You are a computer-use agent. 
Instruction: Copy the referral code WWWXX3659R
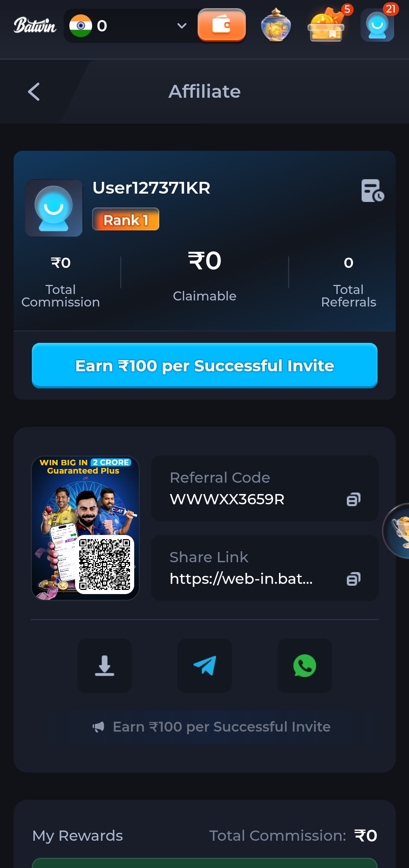pos(353,499)
